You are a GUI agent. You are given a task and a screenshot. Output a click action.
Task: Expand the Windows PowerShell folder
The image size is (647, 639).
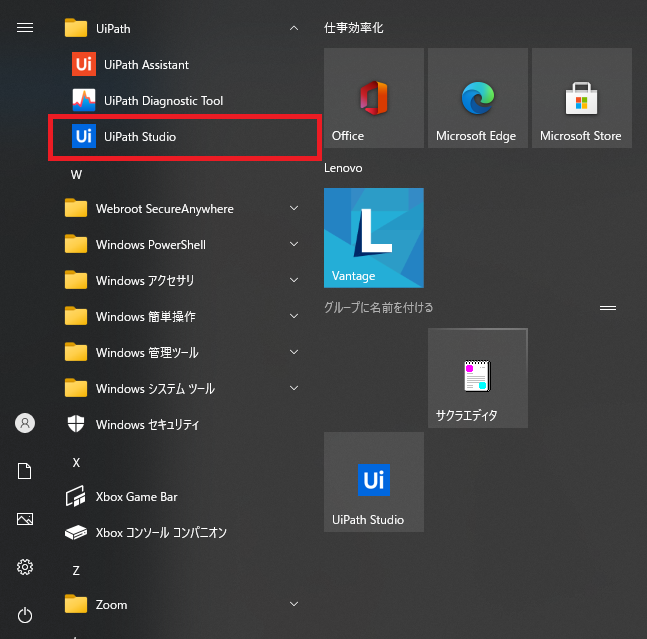click(293, 245)
